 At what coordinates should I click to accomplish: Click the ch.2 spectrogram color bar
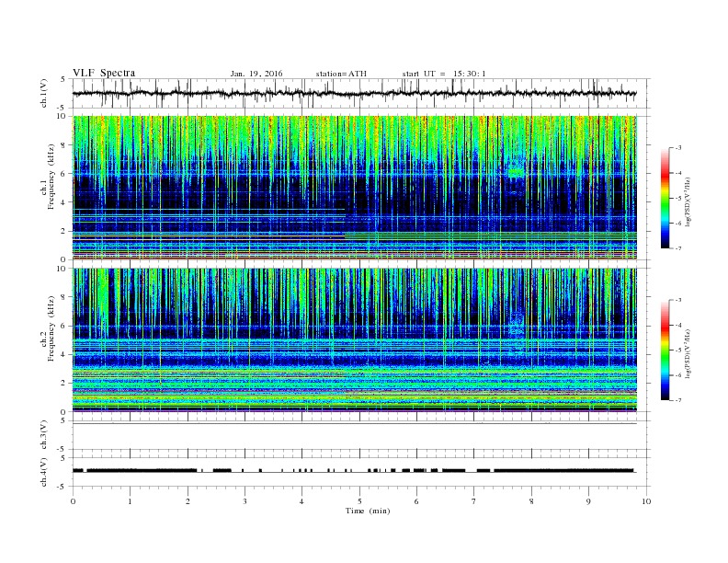tap(665, 350)
